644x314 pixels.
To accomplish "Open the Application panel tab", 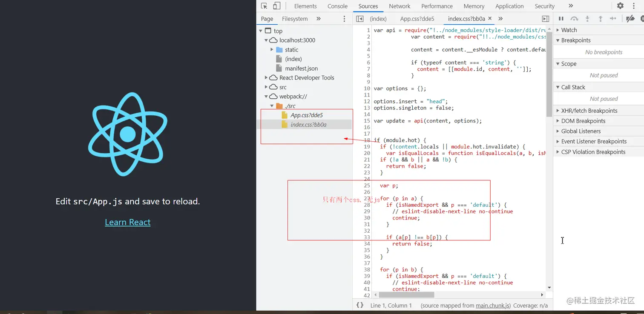I will pos(509,6).
